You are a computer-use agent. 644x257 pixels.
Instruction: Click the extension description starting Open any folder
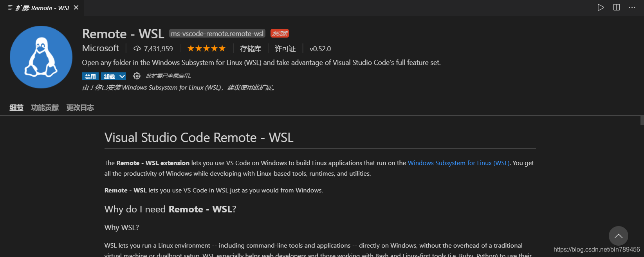[x=261, y=63]
